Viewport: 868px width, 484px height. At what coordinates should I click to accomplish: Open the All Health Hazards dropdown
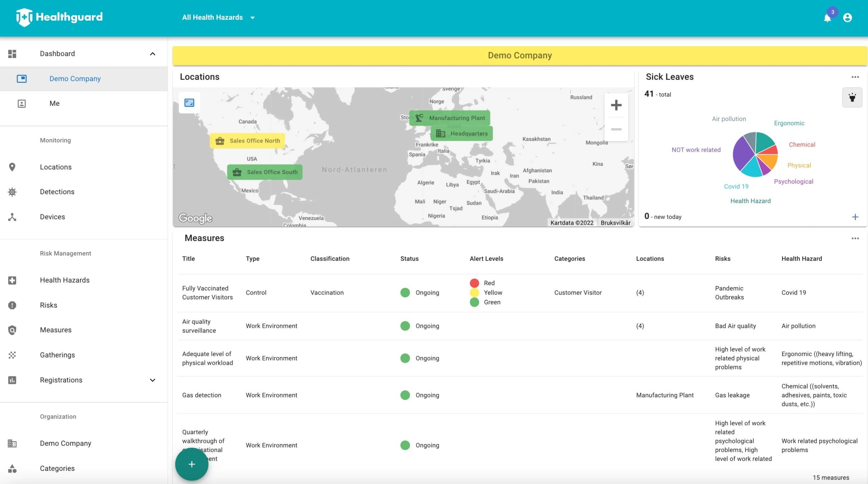coord(218,17)
